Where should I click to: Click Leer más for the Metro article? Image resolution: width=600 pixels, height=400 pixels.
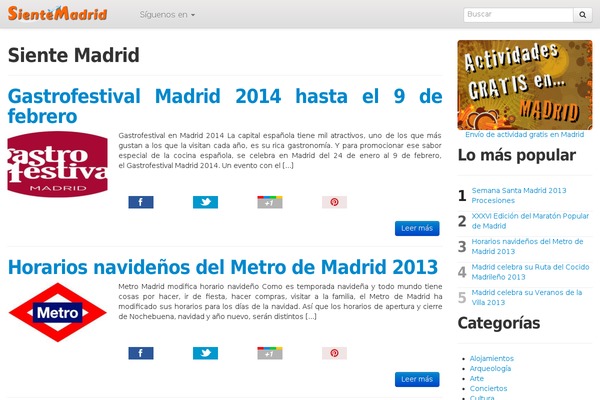417,379
